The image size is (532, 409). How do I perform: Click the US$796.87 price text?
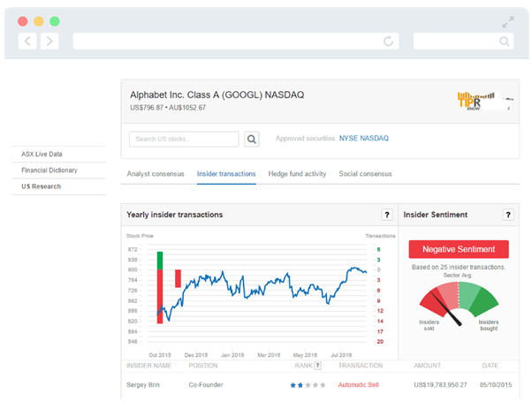point(147,108)
